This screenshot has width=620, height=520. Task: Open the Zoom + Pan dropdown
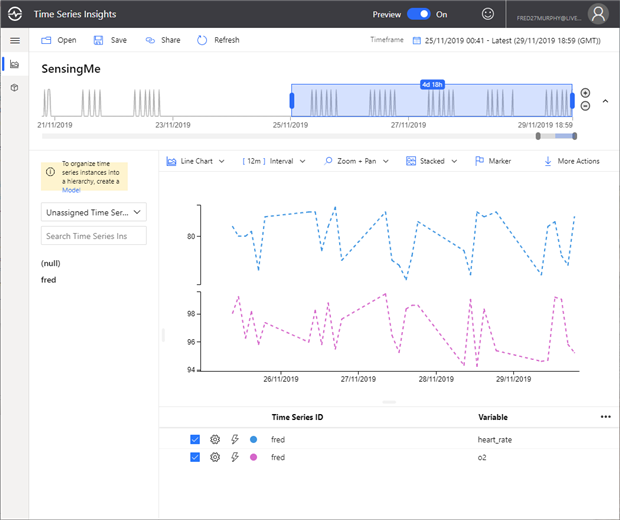point(356,161)
